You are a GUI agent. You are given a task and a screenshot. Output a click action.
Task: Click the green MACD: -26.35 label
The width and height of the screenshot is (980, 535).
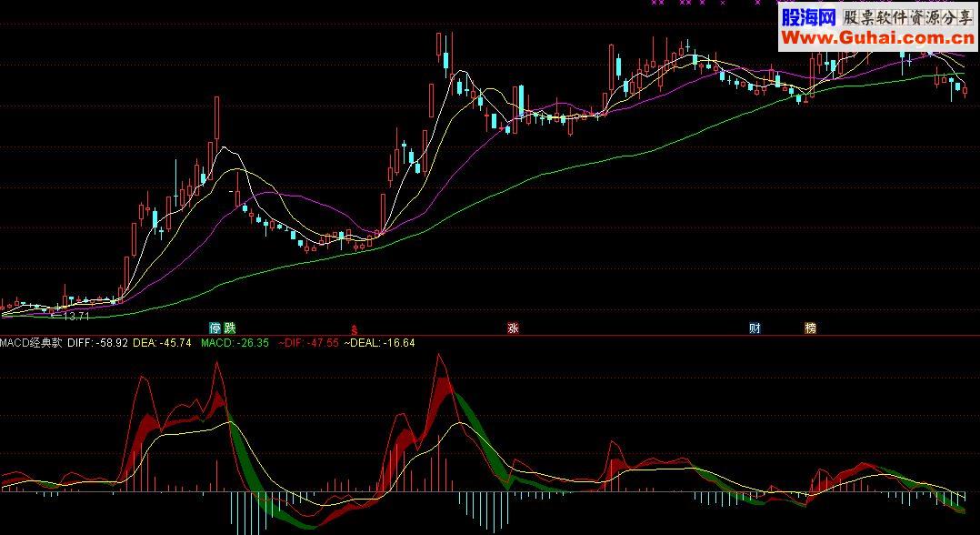coord(235,343)
